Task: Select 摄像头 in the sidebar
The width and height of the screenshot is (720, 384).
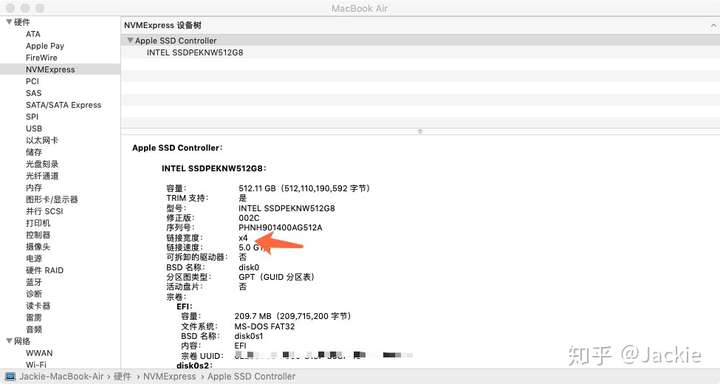Action: (38, 247)
